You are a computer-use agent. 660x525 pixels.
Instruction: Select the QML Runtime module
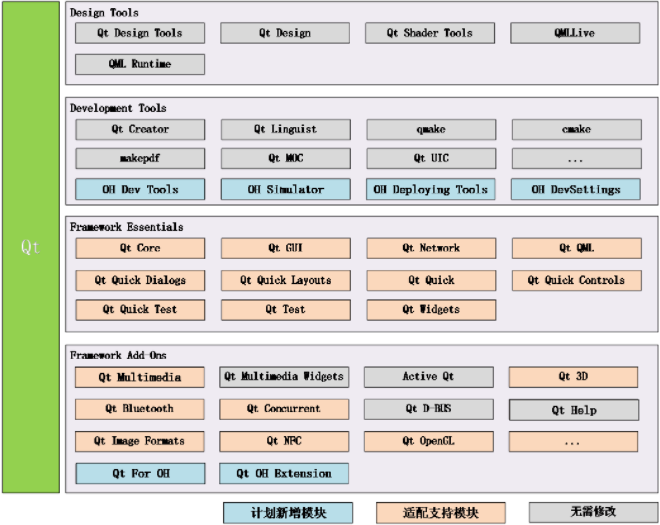pyautogui.click(x=140, y=64)
